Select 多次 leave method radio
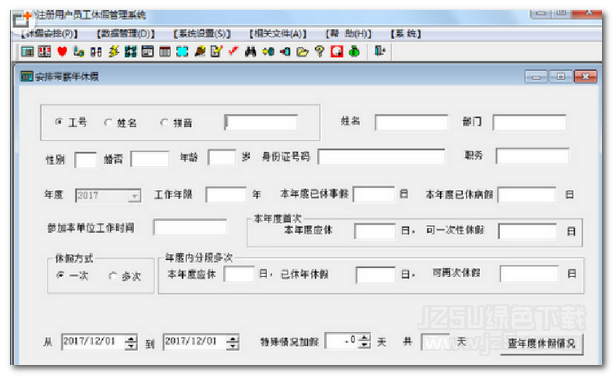This screenshot has width=613, height=376. (x=112, y=276)
